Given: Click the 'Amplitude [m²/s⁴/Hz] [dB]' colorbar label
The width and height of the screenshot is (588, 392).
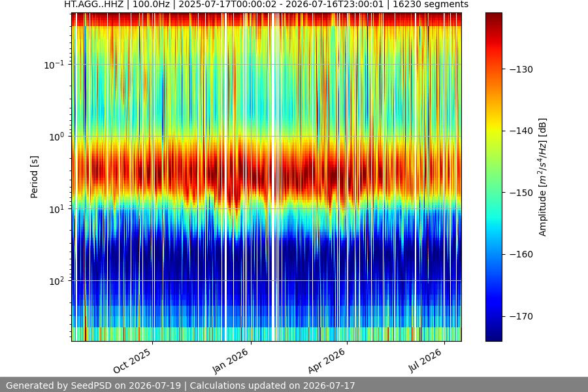Looking at the screenshot, I should [x=543, y=177].
